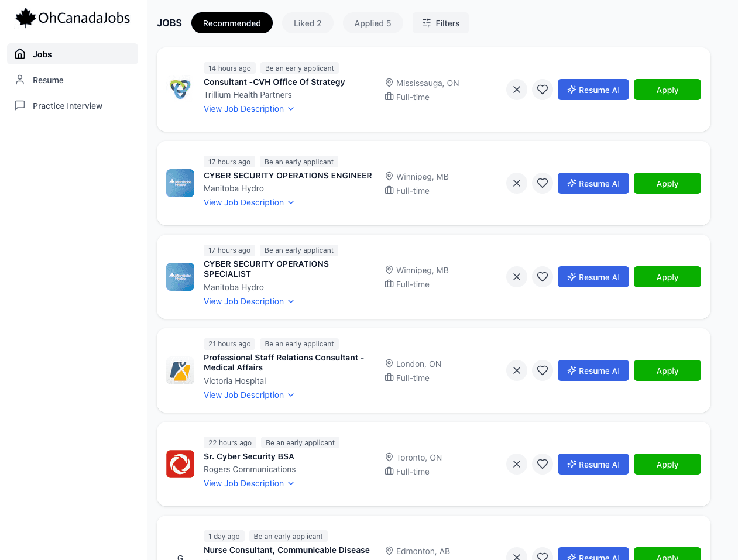This screenshot has width=738, height=560.
Task: Expand job description for Professional Staff Relations Consultant
Action: pos(249,395)
